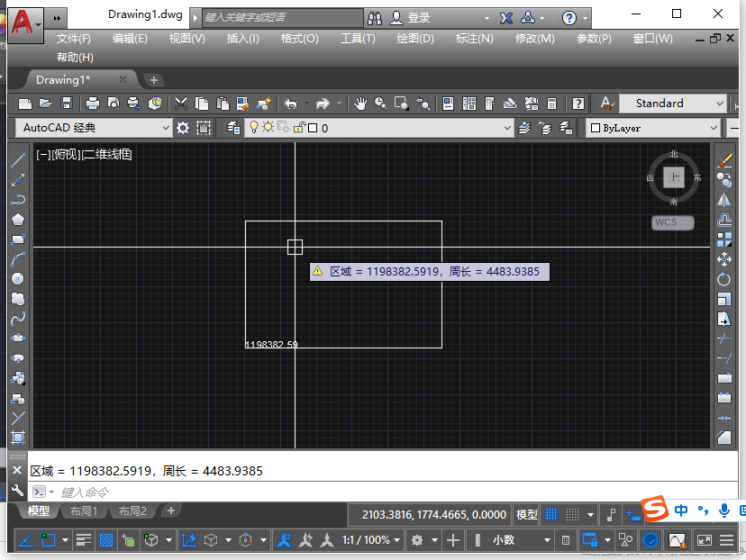Click the 键入关键字或短语 search field
This screenshot has width=746, height=560.
pyautogui.click(x=283, y=18)
